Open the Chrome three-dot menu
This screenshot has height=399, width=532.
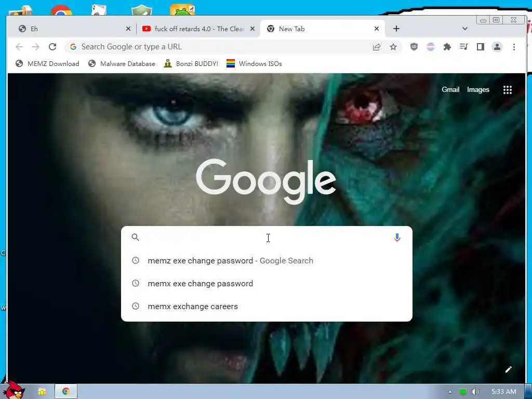tap(514, 47)
